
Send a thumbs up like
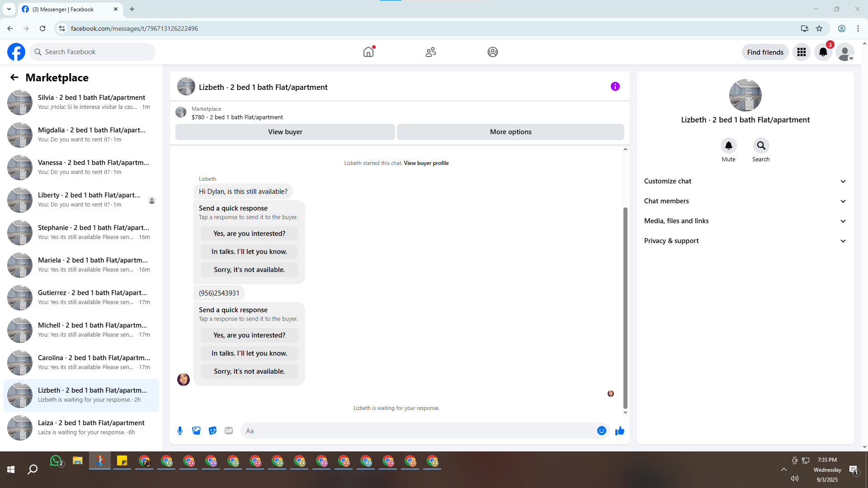pos(619,431)
